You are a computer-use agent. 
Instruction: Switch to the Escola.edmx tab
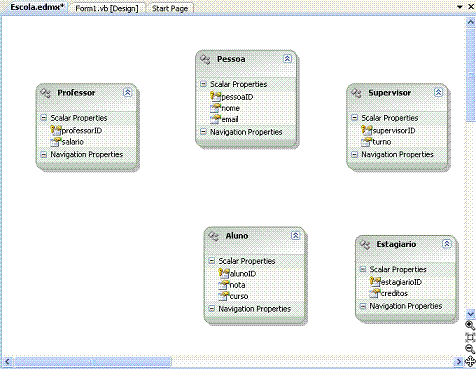[36, 7]
